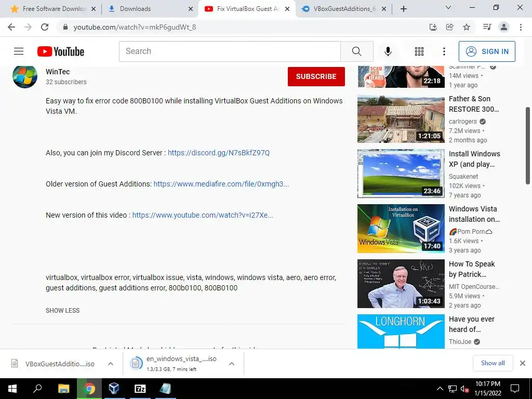Click the browser forward arrow
532x399 pixels.
[x=28, y=27]
